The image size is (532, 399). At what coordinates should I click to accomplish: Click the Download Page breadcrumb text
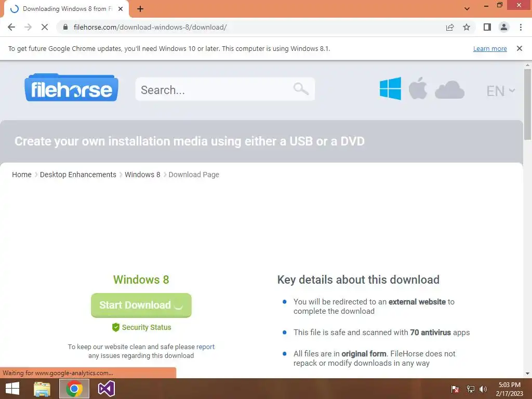point(194,175)
